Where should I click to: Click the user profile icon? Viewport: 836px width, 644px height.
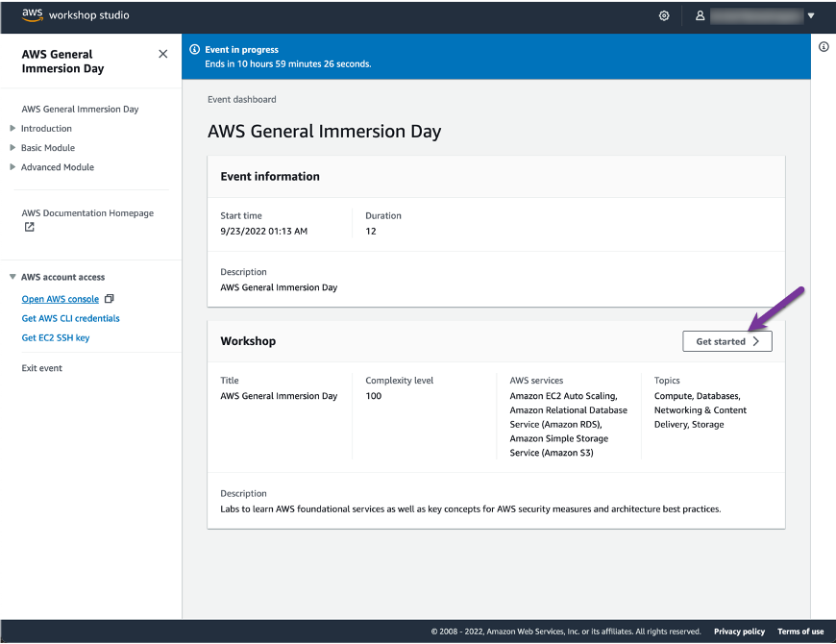tap(701, 16)
